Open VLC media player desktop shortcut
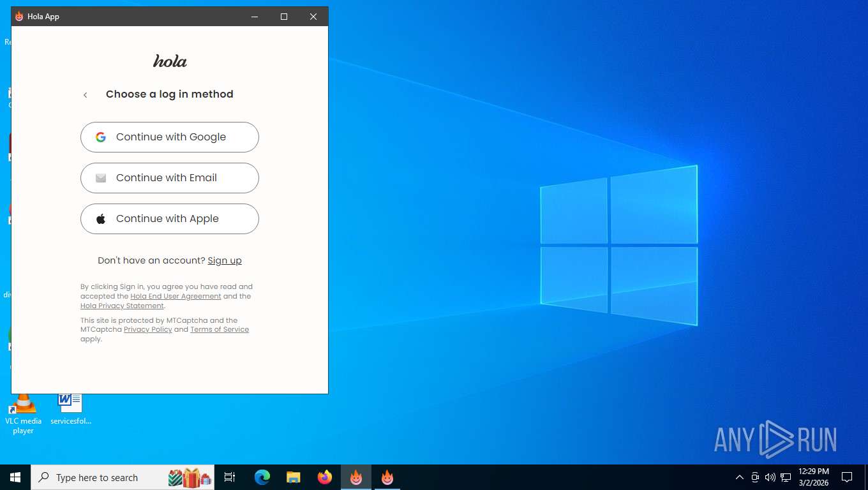Viewport: 868px width, 490px height. point(23,413)
